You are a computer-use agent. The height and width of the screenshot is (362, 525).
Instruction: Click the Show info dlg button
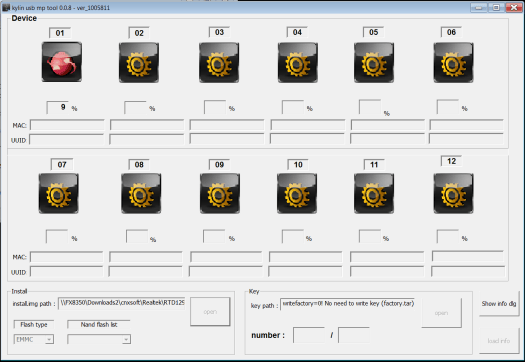pos(499,304)
